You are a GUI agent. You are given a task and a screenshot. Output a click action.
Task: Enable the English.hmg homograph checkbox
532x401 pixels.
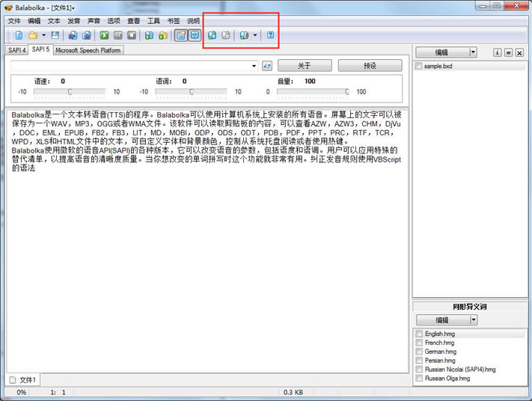[x=419, y=334]
